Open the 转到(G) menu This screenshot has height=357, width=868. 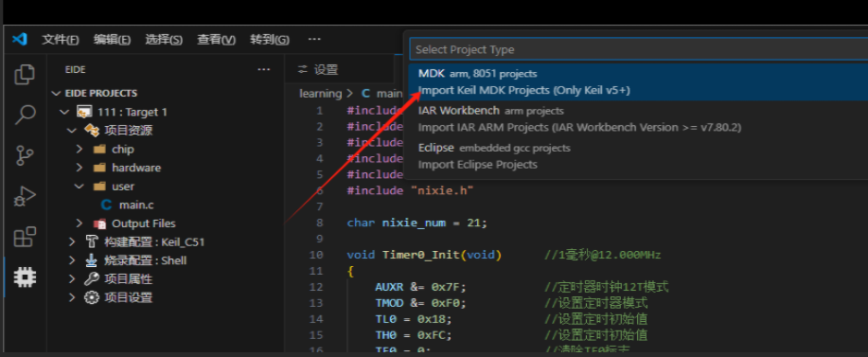pyautogui.click(x=269, y=40)
